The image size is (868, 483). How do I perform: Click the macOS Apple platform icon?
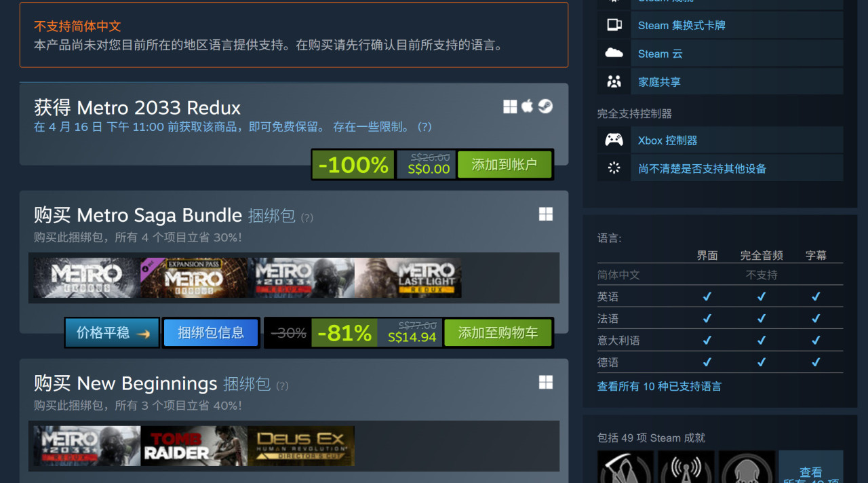coord(528,106)
